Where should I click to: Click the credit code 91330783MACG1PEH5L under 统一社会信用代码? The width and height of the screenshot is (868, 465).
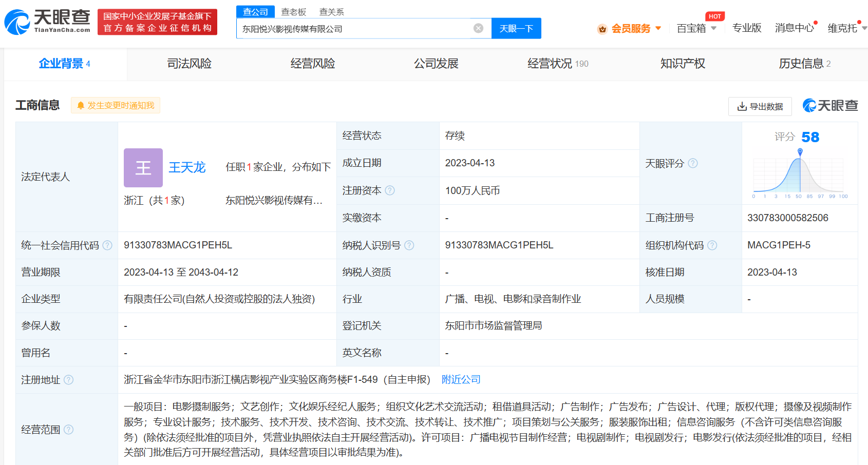(178, 245)
